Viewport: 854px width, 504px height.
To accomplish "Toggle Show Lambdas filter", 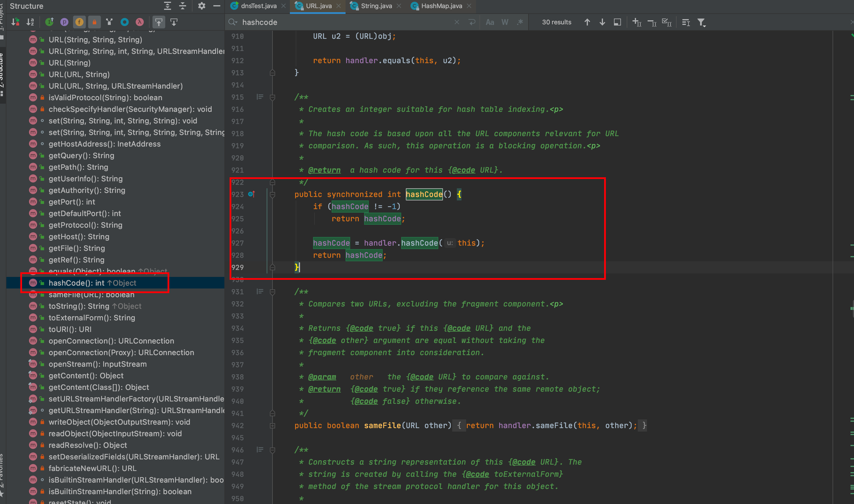I will pos(140,22).
